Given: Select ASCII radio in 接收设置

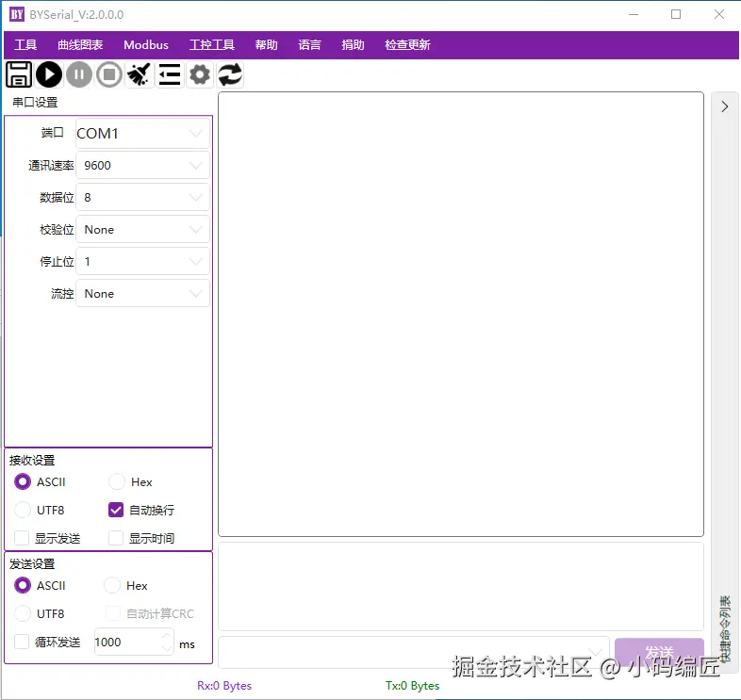Looking at the screenshot, I should [x=23, y=481].
